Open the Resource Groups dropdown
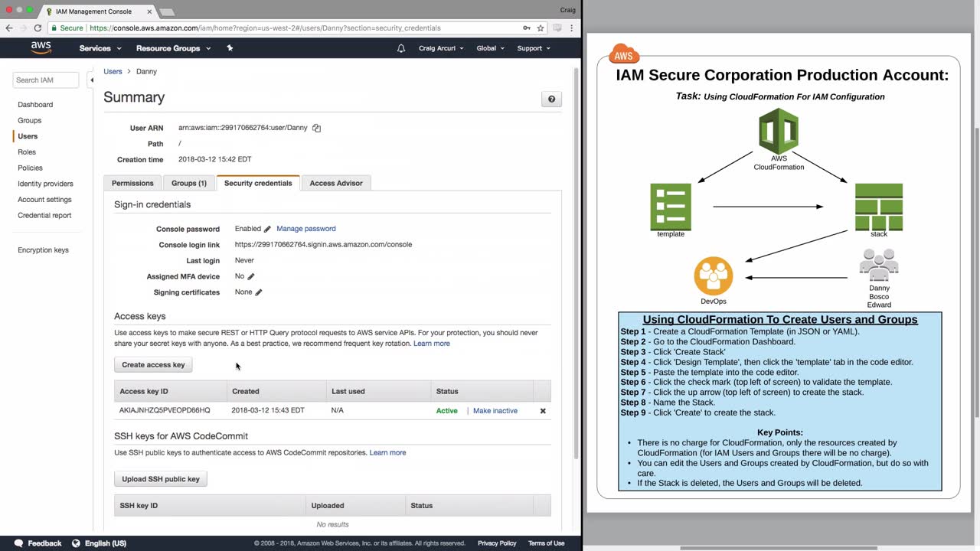The height and width of the screenshot is (551, 980). pos(173,48)
